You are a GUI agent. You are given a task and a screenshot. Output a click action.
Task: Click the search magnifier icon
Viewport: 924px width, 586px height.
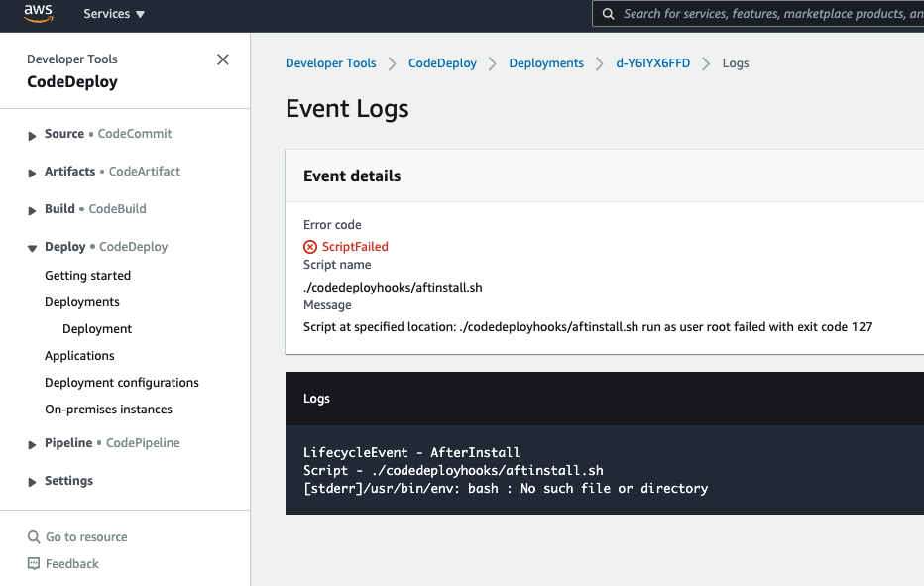pyautogui.click(x=608, y=14)
